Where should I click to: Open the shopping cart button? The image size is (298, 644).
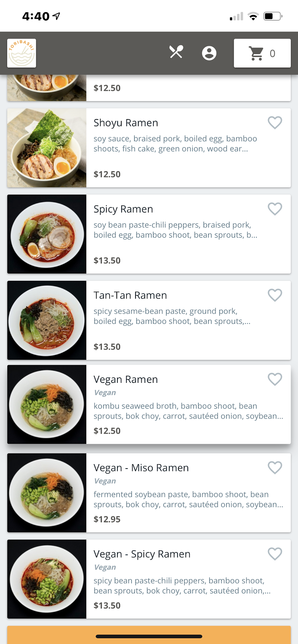click(x=262, y=53)
